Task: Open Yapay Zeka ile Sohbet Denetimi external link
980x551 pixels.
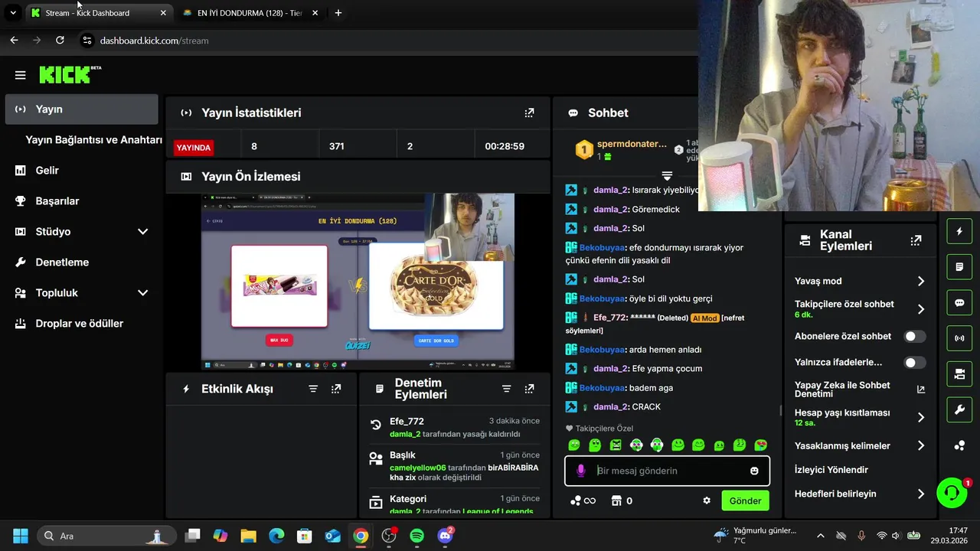Action: coord(921,389)
